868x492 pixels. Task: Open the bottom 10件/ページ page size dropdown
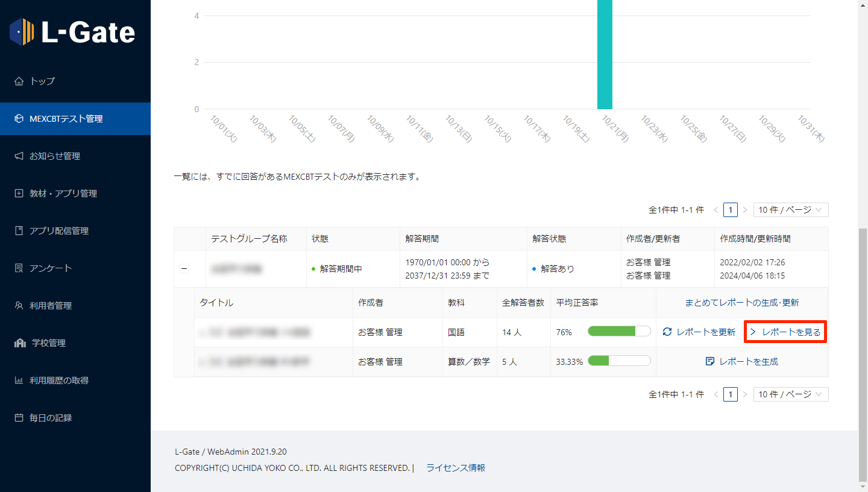pyautogui.click(x=790, y=394)
